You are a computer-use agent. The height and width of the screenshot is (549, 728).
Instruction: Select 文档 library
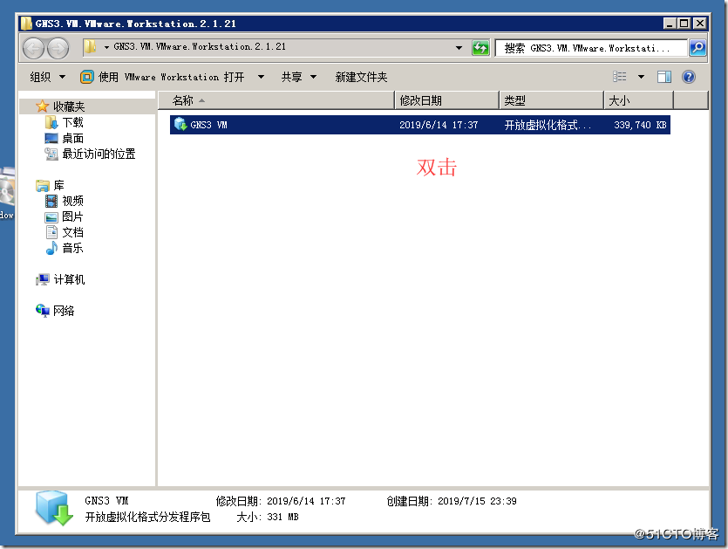tap(73, 232)
